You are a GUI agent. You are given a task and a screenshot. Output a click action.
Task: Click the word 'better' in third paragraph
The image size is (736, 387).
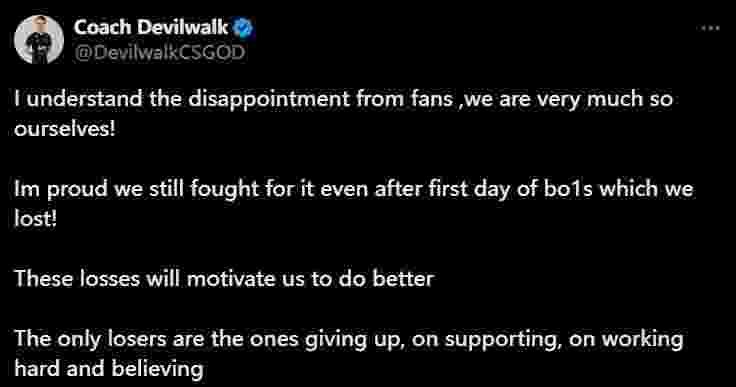[x=403, y=279]
